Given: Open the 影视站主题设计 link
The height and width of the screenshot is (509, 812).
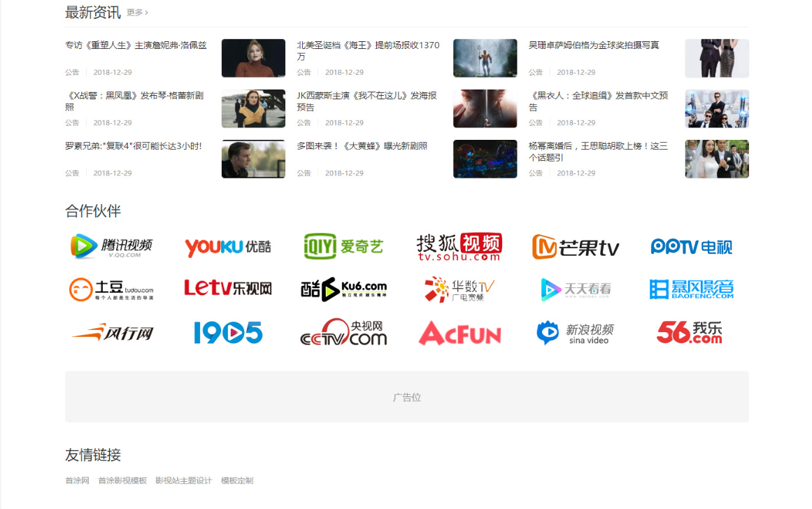Looking at the screenshot, I should tap(184, 480).
